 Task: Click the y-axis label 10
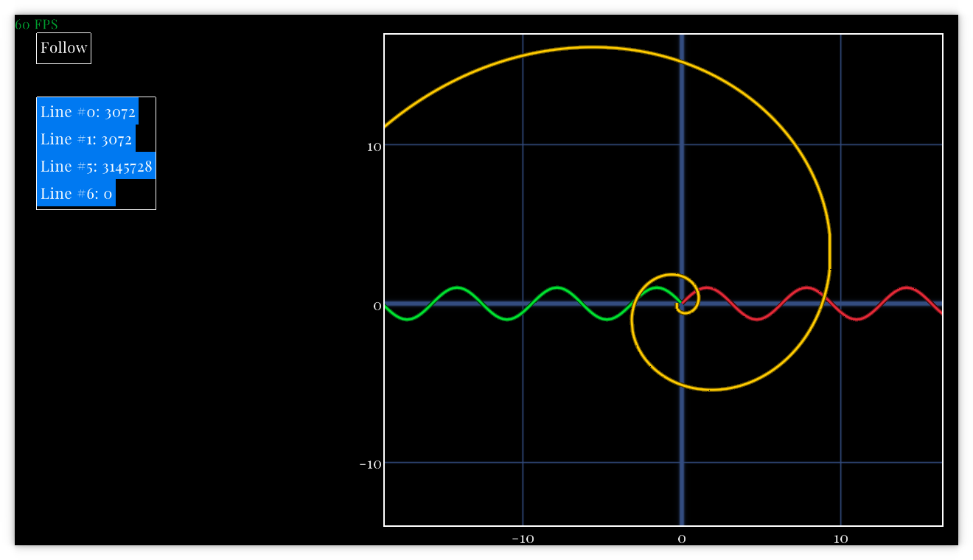coord(374,147)
